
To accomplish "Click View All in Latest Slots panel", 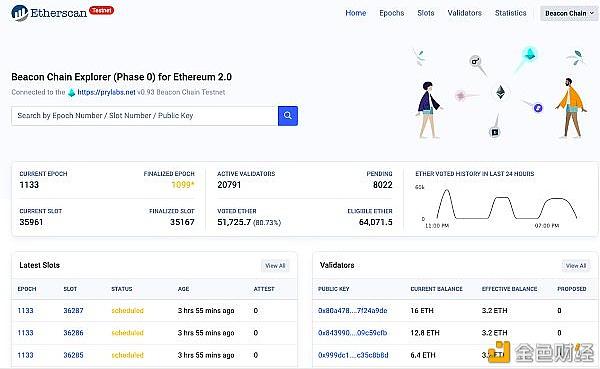I will (x=275, y=266).
